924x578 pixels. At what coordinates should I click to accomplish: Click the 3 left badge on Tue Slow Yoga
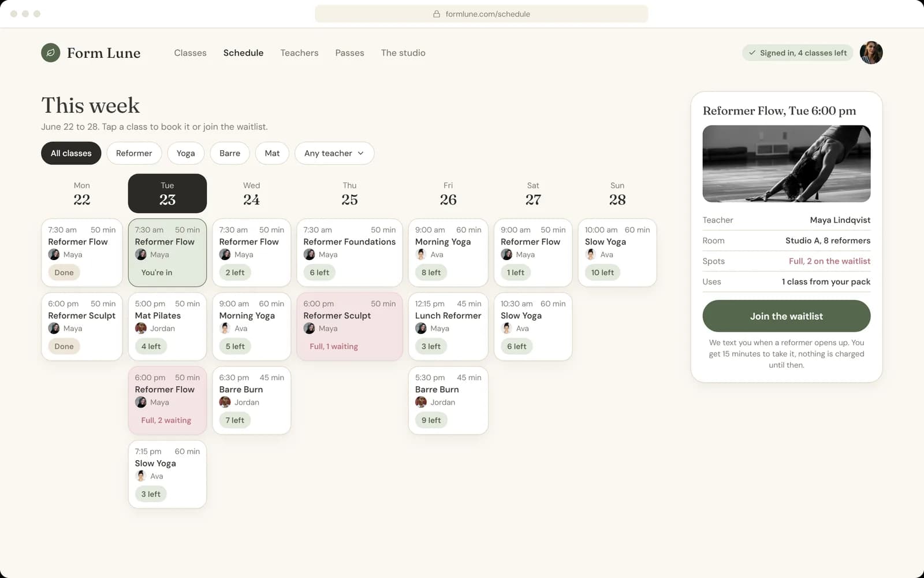tap(151, 494)
